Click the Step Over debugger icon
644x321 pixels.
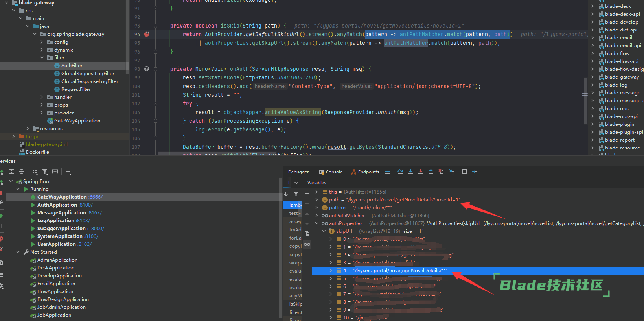pyautogui.click(x=400, y=172)
